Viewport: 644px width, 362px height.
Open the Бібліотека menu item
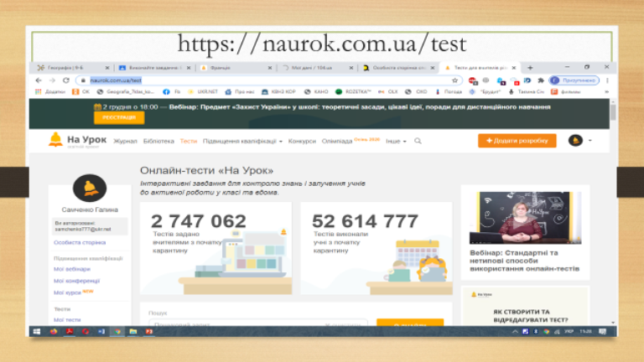coord(158,141)
